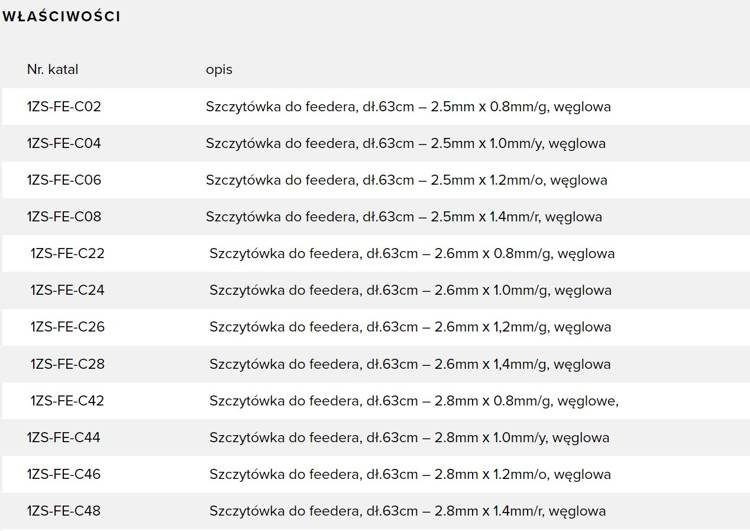
Task: Click catalog number 1ZS-FE-C44
Action: pos(64,437)
